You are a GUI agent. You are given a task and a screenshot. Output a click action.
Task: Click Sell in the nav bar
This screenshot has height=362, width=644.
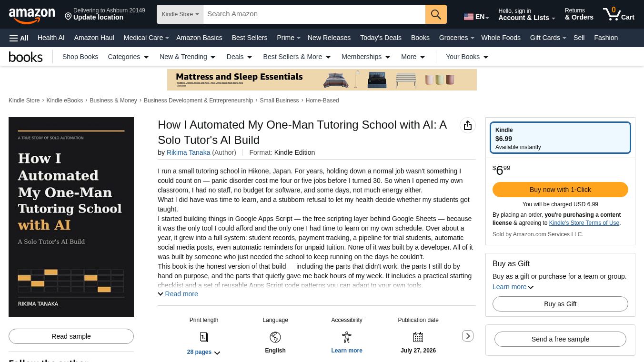click(x=579, y=38)
